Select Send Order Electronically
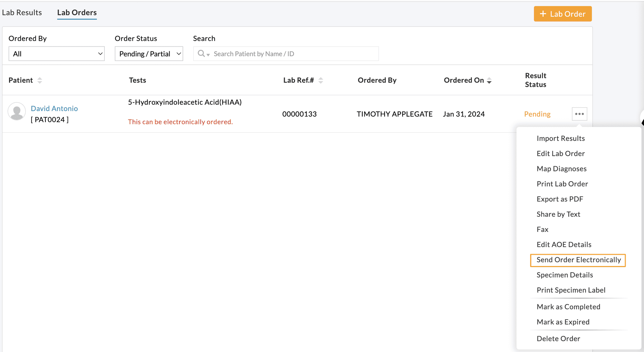This screenshot has width=644, height=352. (x=578, y=260)
